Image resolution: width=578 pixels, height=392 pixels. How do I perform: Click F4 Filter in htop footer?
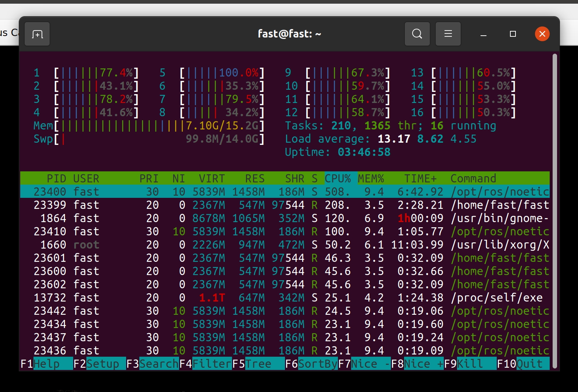pos(206,364)
